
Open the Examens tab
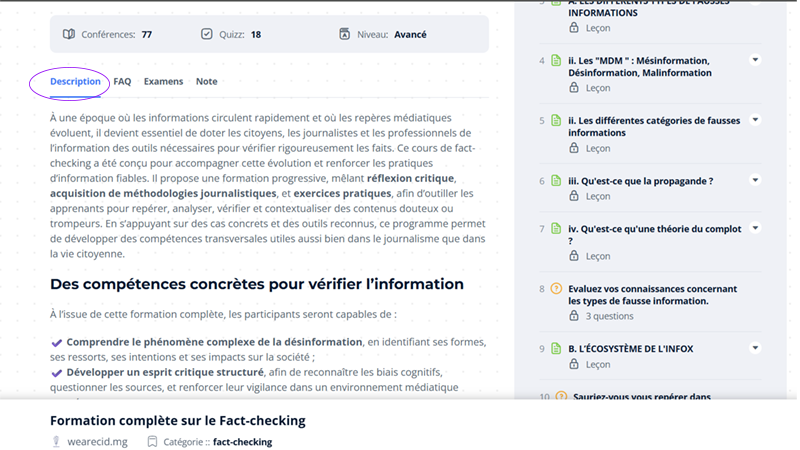(x=163, y=81)
